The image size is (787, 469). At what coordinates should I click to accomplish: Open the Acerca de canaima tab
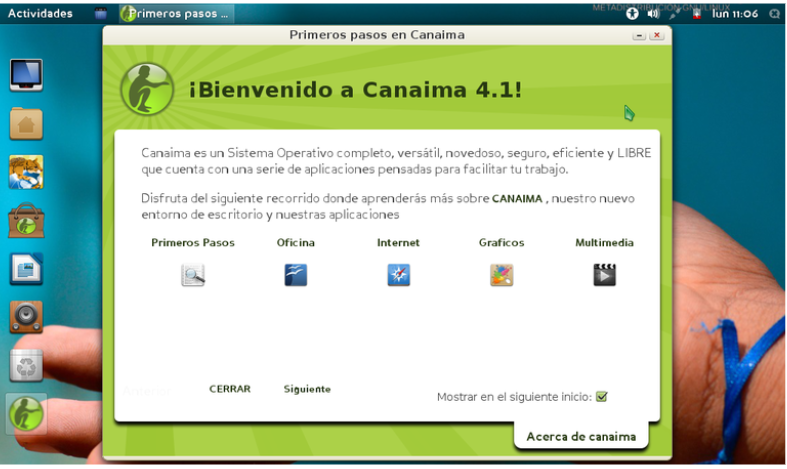point(581,436)
